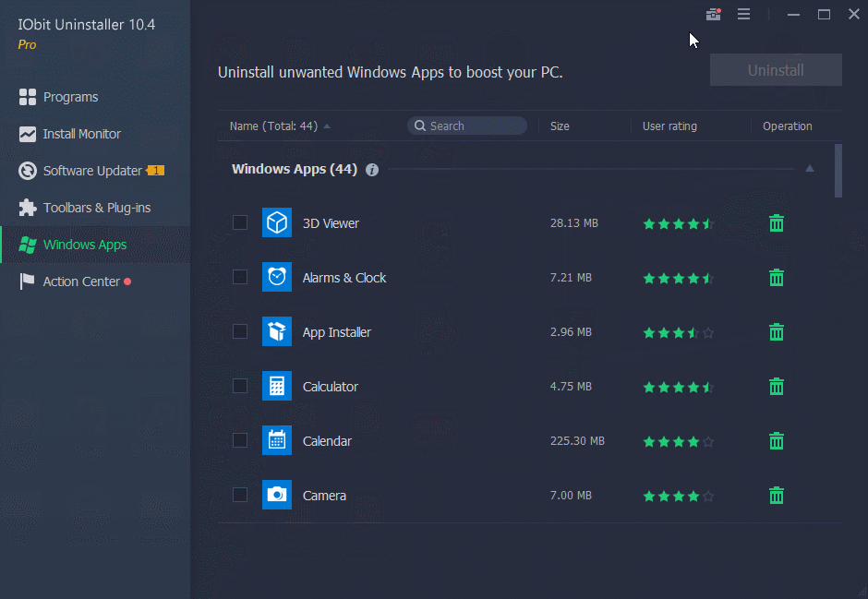Select the 3D Viewer row name

click(x=331, y=223)
